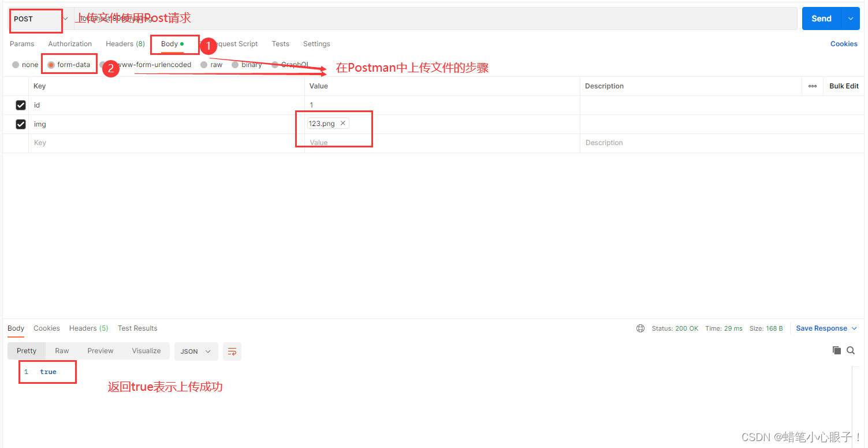This screenshot has width=868, height=448.
Task: Open the more options icon in the params table
Action: click(812, 86)
